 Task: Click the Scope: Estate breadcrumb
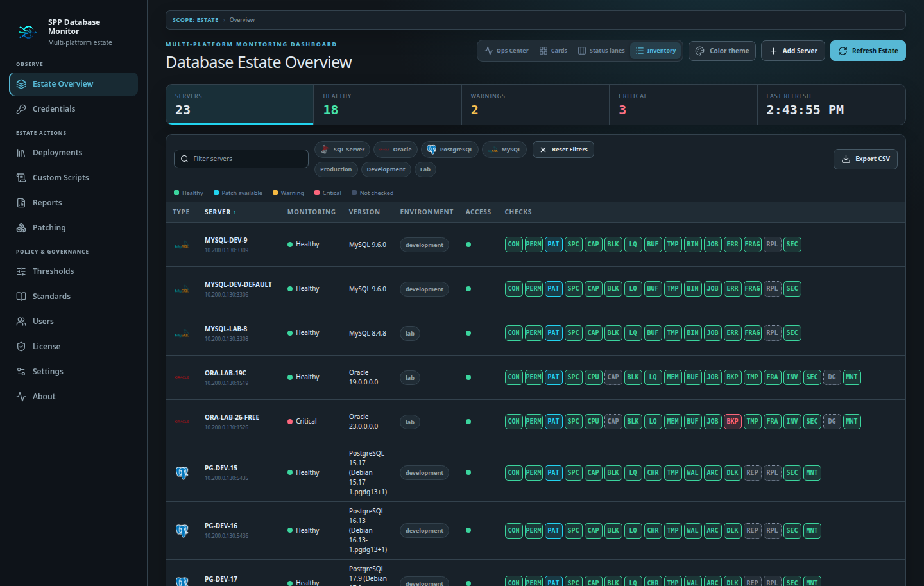pos(195,20)
